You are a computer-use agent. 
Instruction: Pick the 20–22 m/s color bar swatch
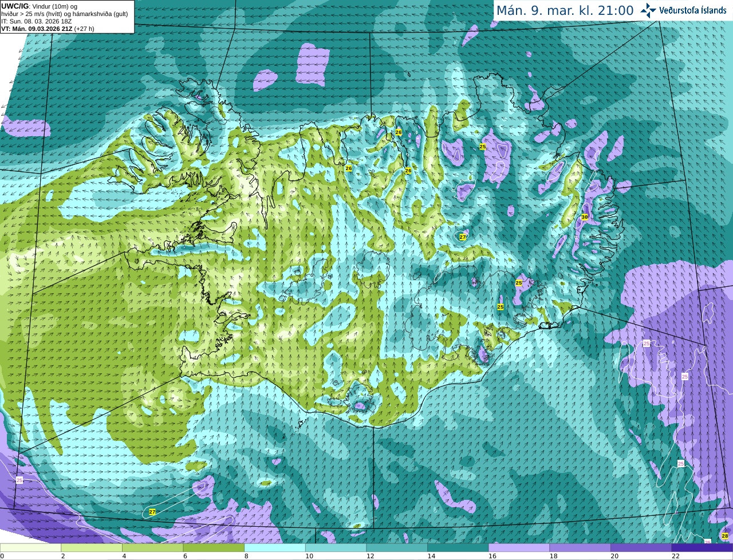point(641,547)
